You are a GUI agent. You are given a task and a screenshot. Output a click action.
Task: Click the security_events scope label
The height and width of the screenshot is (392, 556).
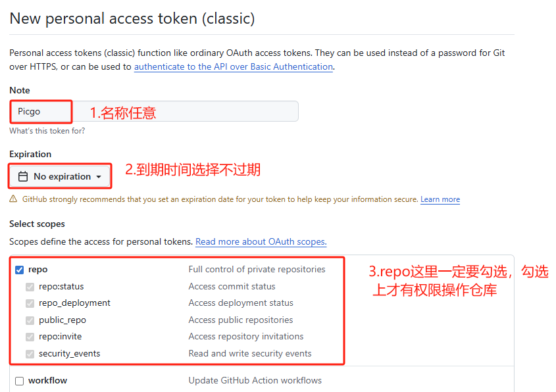[70, 354]
